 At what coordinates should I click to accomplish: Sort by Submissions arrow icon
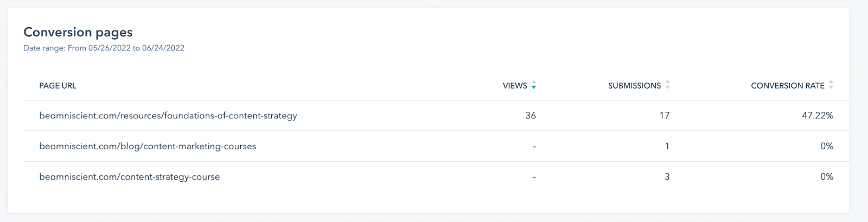[668, 85]
